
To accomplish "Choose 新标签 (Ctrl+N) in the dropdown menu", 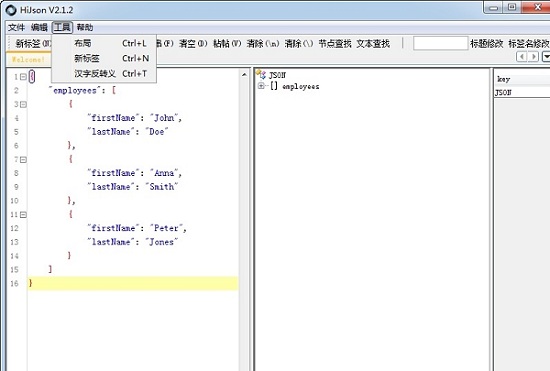I will [x=104, y=58].
